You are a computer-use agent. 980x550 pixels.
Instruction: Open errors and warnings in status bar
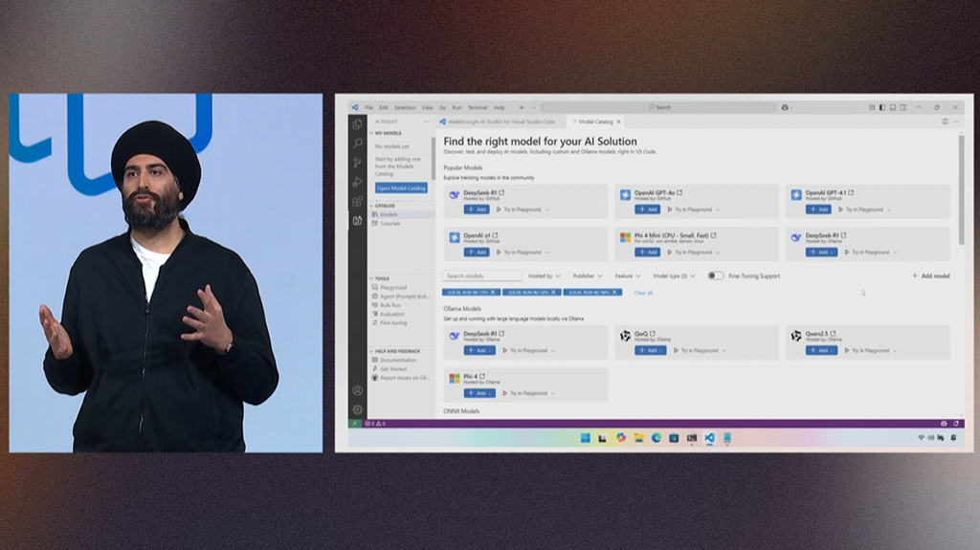(x=375, y=424)
